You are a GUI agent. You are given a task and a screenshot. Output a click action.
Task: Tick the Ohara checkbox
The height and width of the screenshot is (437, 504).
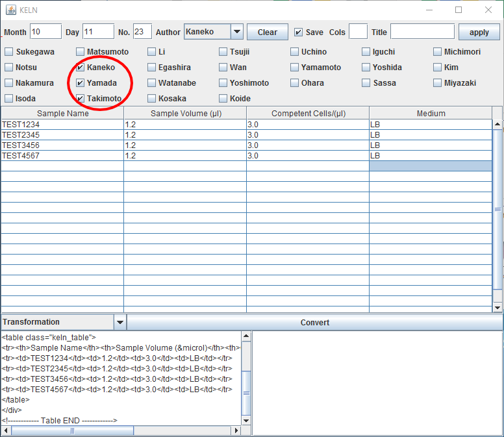[x=294, y=83]
